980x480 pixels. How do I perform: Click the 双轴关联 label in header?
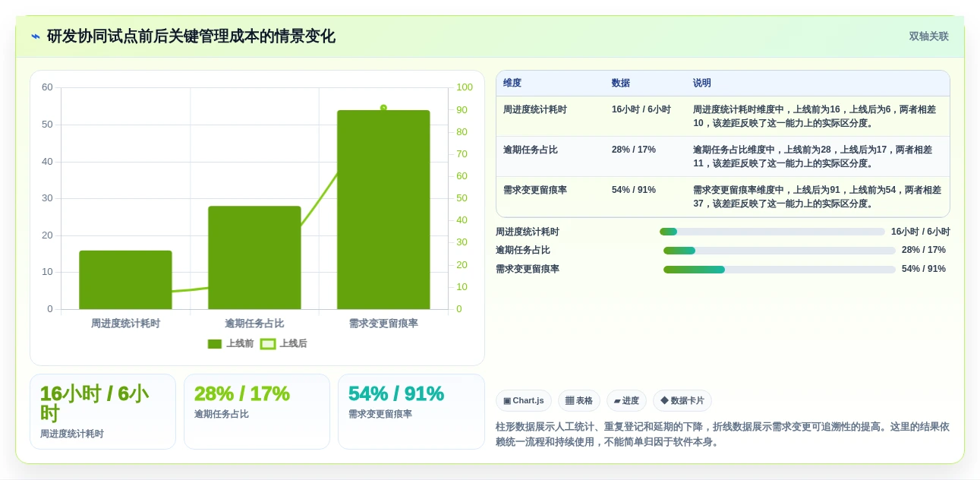928,36
